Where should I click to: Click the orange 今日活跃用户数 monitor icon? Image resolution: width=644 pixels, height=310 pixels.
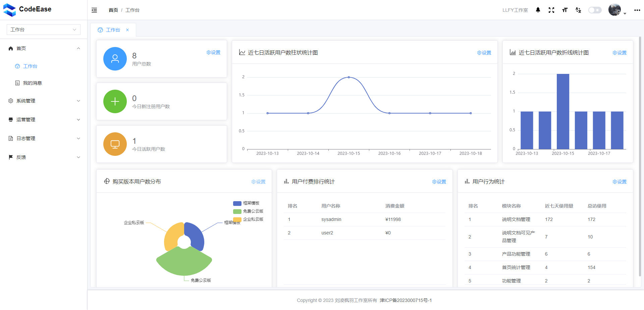click(115, 144)
